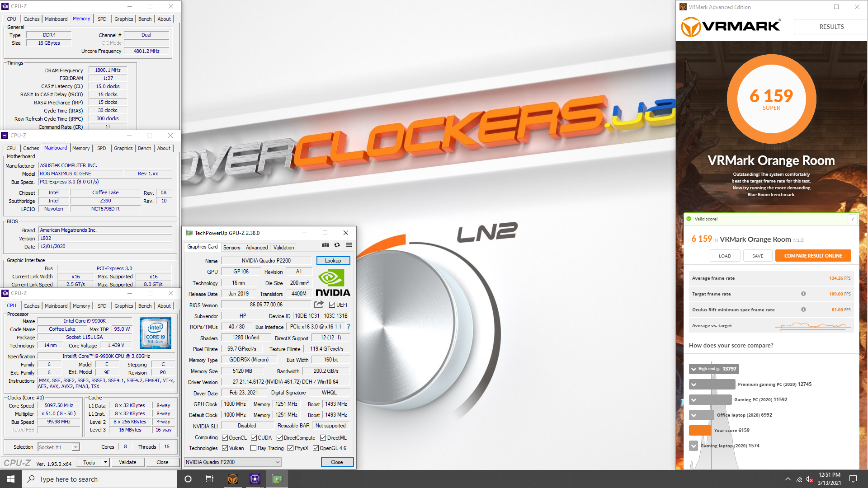Screen dimensions: 868x488
Task: Click the Close button at GPU-Z bottom
Action: point(337,462)
